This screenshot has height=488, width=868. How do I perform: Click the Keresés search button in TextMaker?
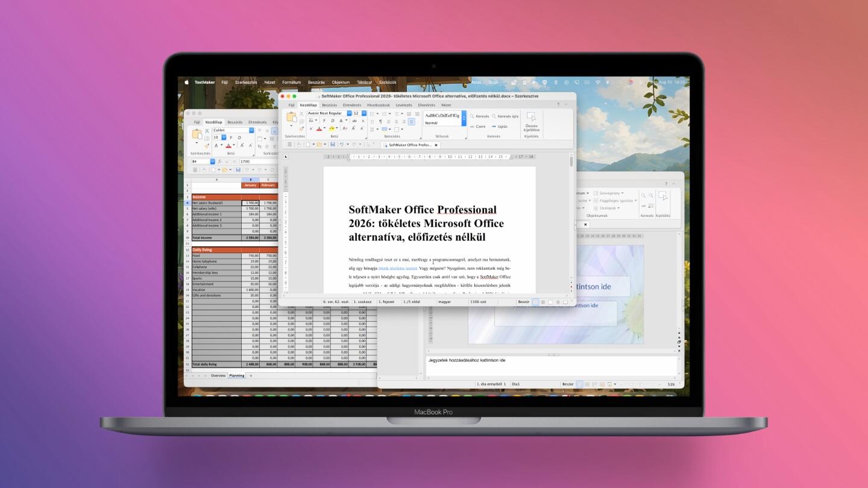479,116
